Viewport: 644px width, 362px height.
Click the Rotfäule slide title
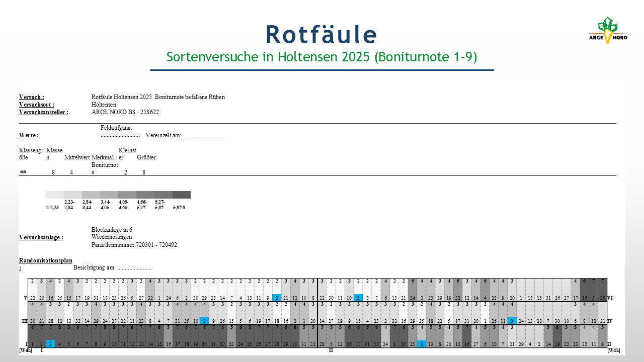coord(321,34)
